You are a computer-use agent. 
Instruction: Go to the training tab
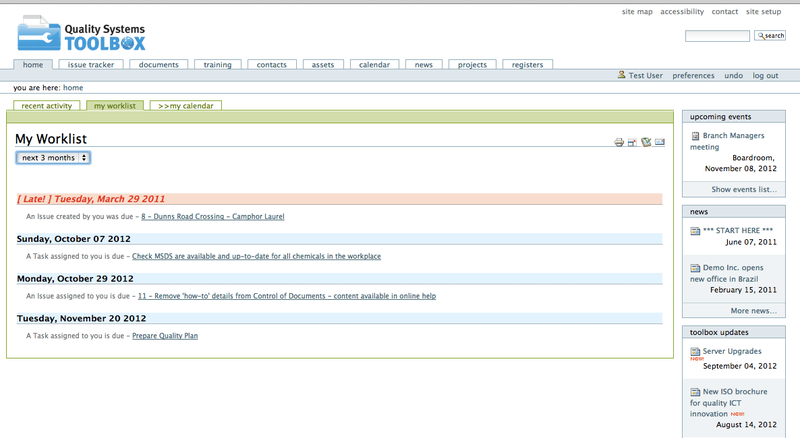(x=217, y=65)
